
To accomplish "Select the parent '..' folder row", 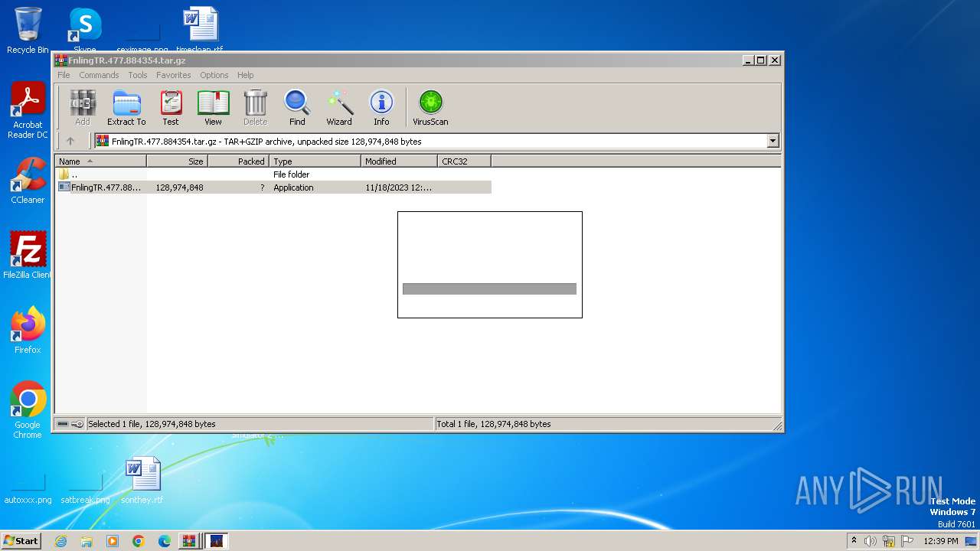I will pos(273,174).
